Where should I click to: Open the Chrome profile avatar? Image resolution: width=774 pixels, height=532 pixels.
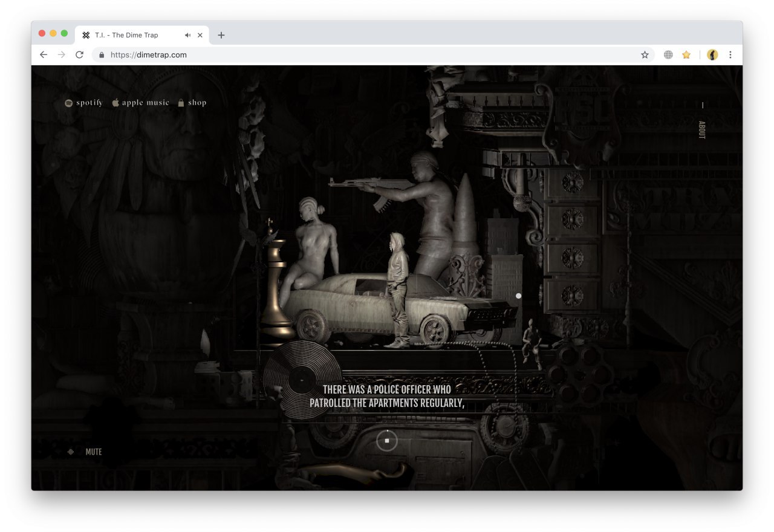(x=712, y=54)
